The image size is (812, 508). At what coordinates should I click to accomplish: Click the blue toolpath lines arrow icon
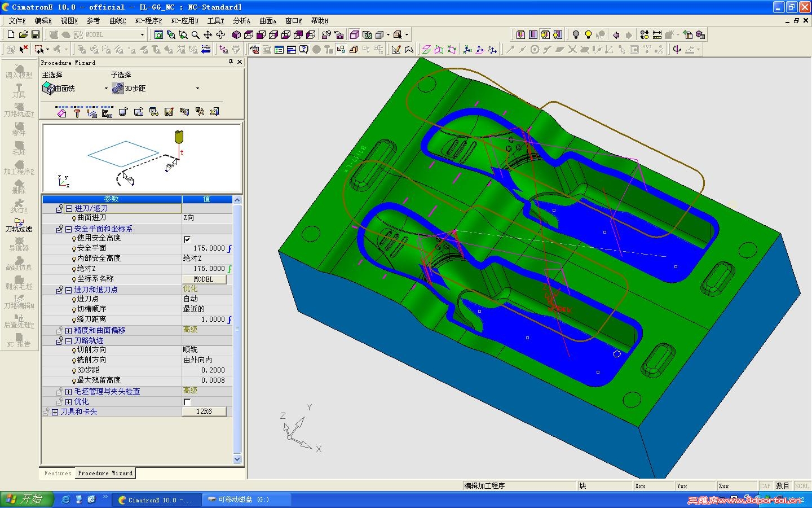(x=206, y=50)
